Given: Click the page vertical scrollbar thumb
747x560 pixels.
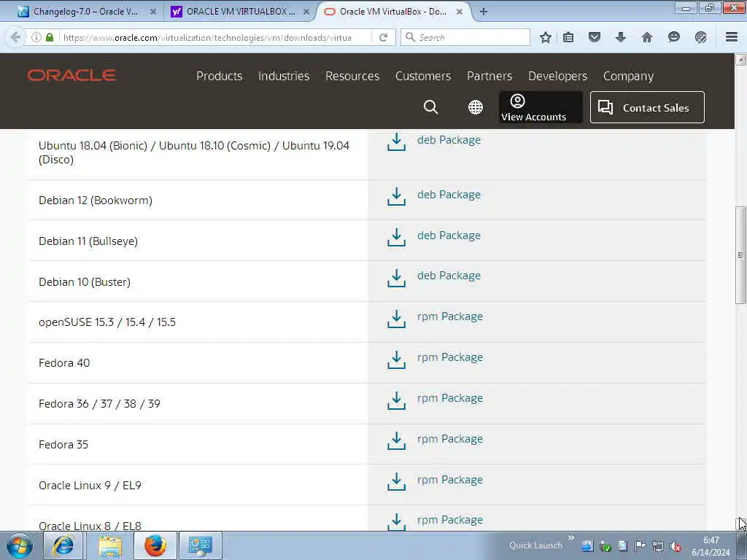Looking at the screenshot, I should point(740,254).
